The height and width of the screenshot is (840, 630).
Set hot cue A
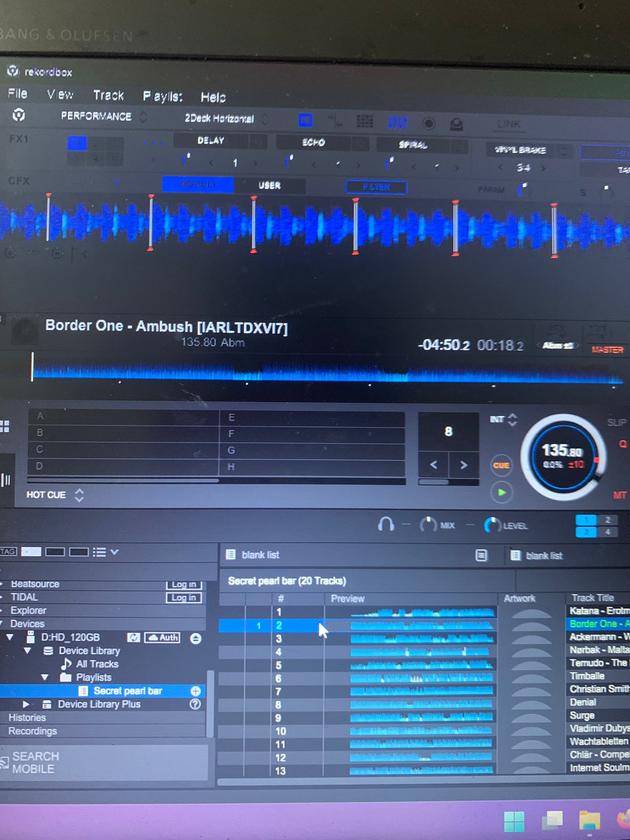coord(123,416)
